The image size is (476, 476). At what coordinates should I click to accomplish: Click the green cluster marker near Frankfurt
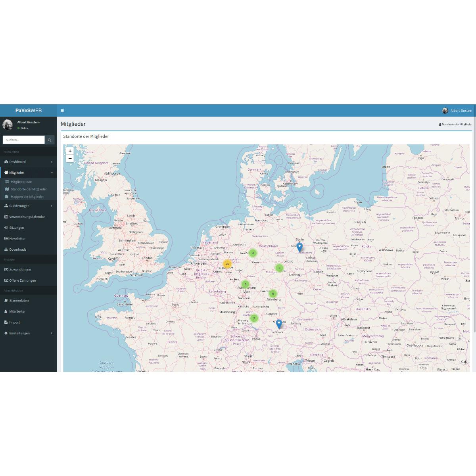pyautogui.click(x=246, y=284)
